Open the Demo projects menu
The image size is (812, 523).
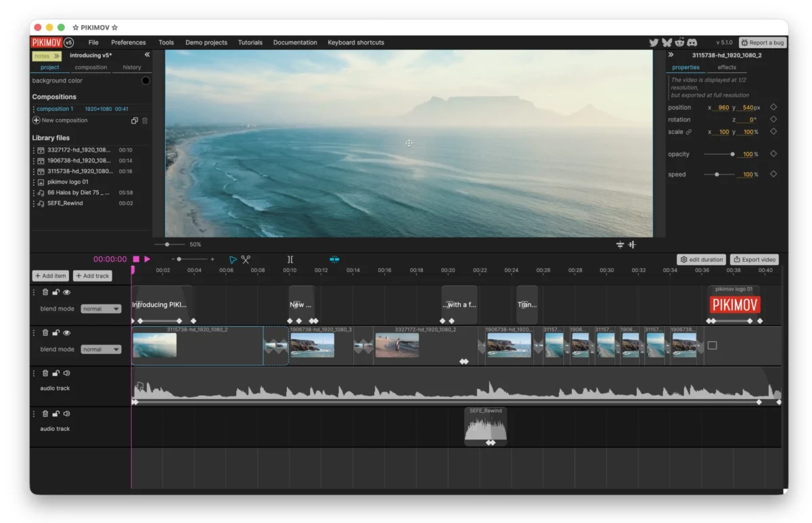[206, 42]
